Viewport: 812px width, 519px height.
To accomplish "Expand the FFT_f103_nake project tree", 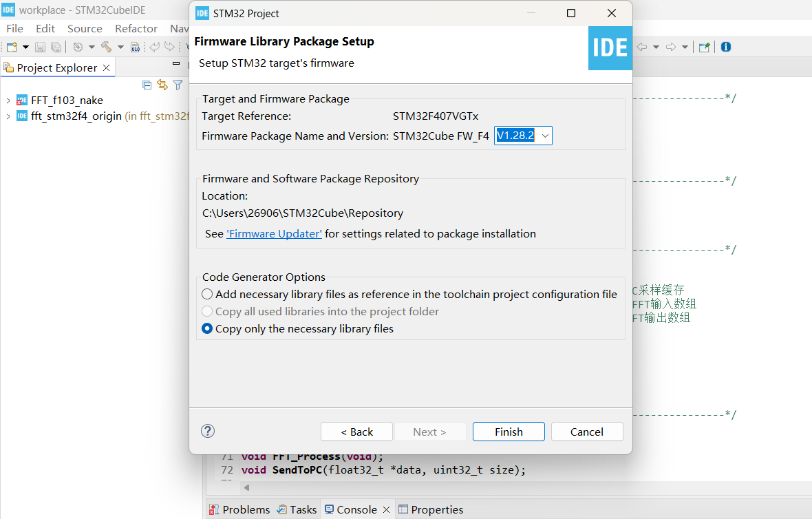I will pos(8,100).
